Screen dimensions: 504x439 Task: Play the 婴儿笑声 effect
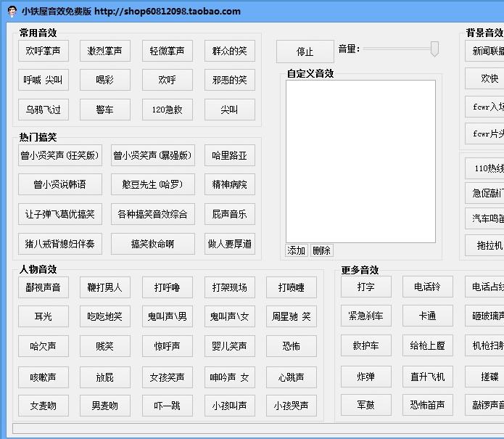click(x=229, y=346)
